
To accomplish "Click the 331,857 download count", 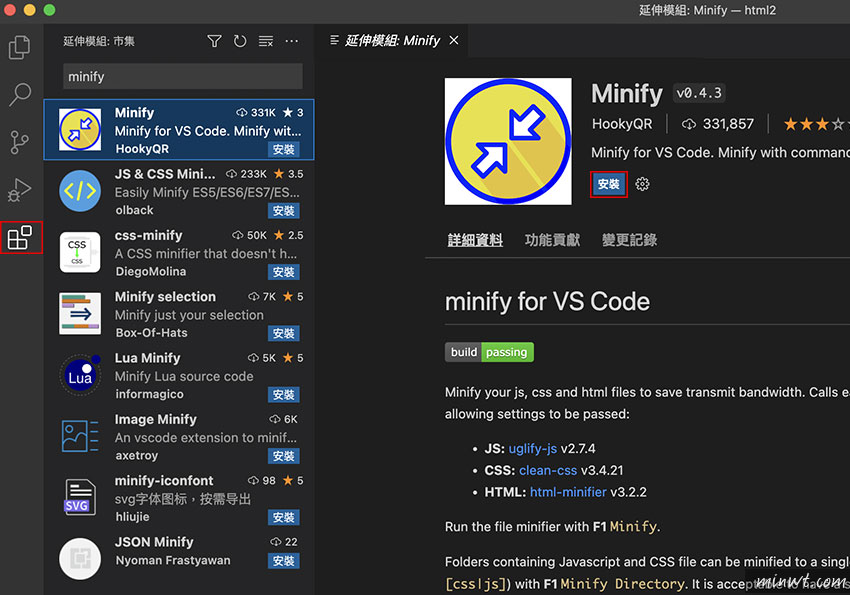I will [x=718, y=124].
